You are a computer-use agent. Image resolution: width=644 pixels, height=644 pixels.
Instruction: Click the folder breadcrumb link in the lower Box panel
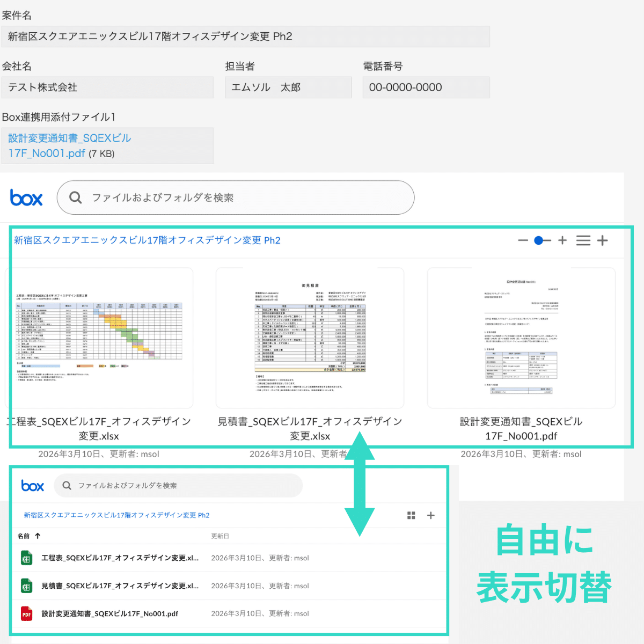116,515
